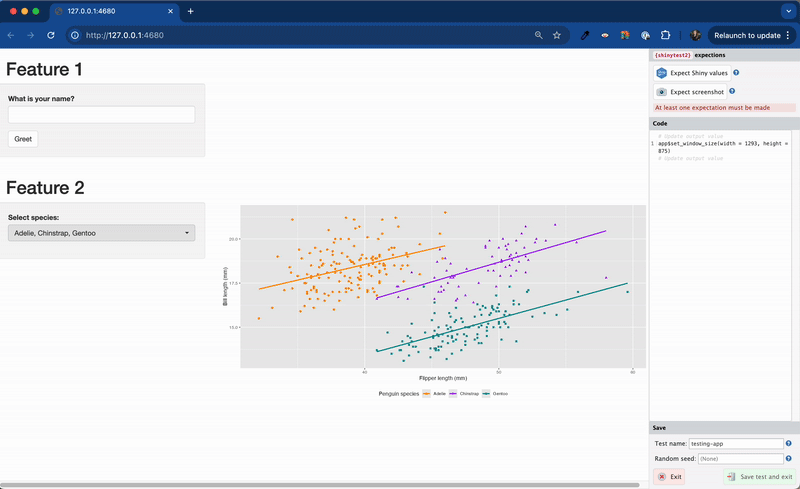Open the browser extensions puzzle icon

pyautogui.click(x=666, y=35)
